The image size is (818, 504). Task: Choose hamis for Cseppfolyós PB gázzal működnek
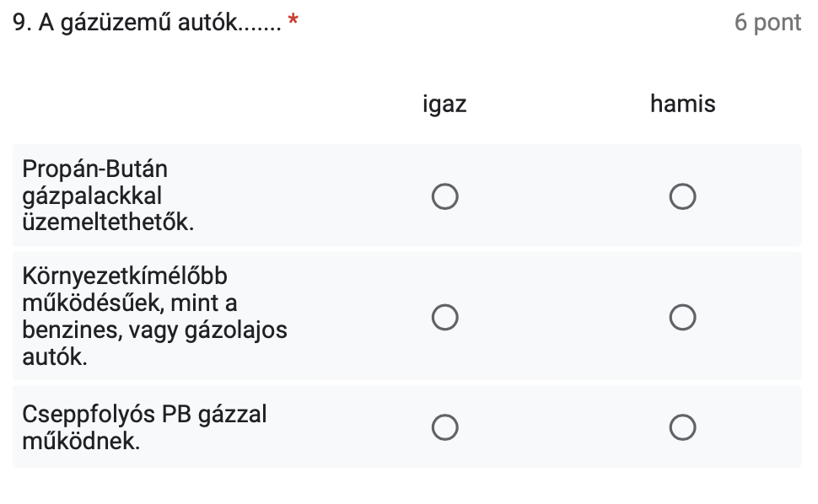[682, 427]
